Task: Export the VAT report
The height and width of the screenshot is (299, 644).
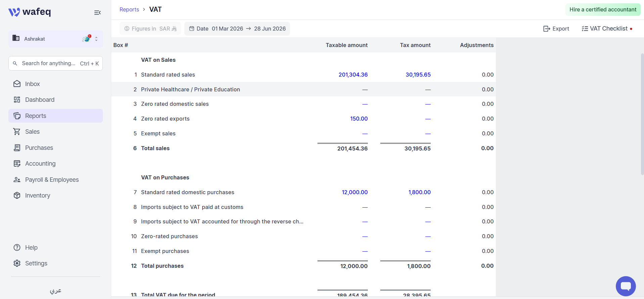Action: [x=556, y=29]
